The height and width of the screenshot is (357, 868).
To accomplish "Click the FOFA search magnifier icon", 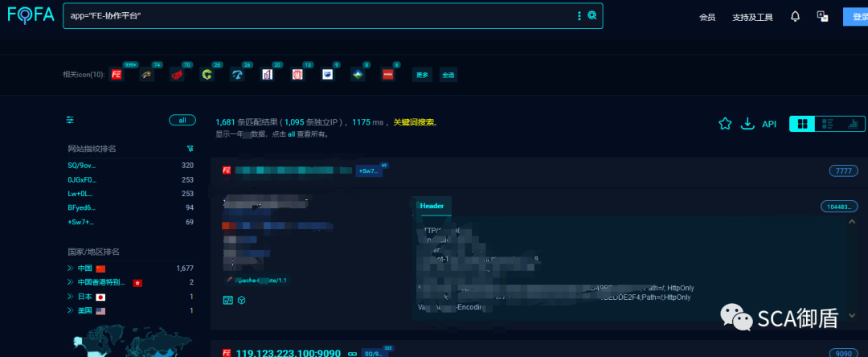I will point(592,15).
